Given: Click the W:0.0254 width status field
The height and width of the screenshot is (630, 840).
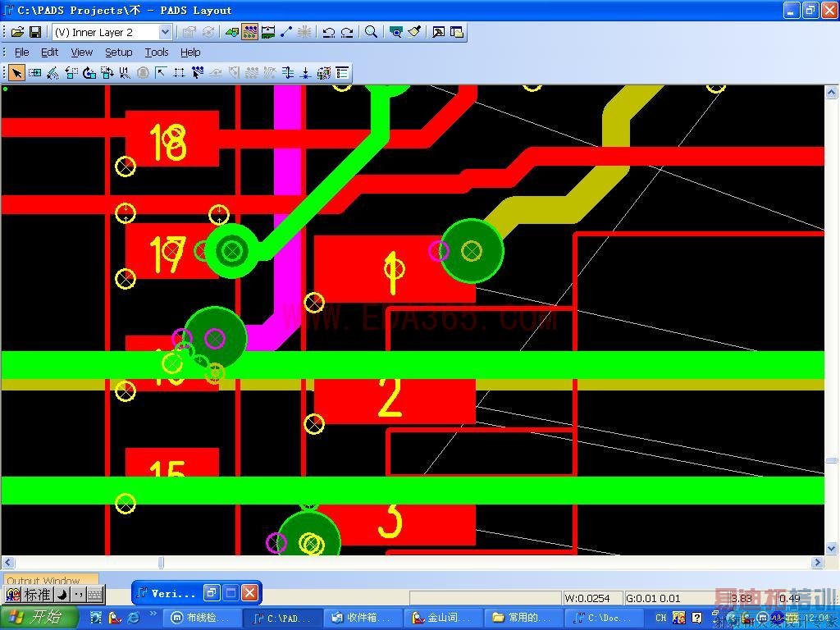Looking at the screenshot, I should pyautogui.click(x=593, y=598).
